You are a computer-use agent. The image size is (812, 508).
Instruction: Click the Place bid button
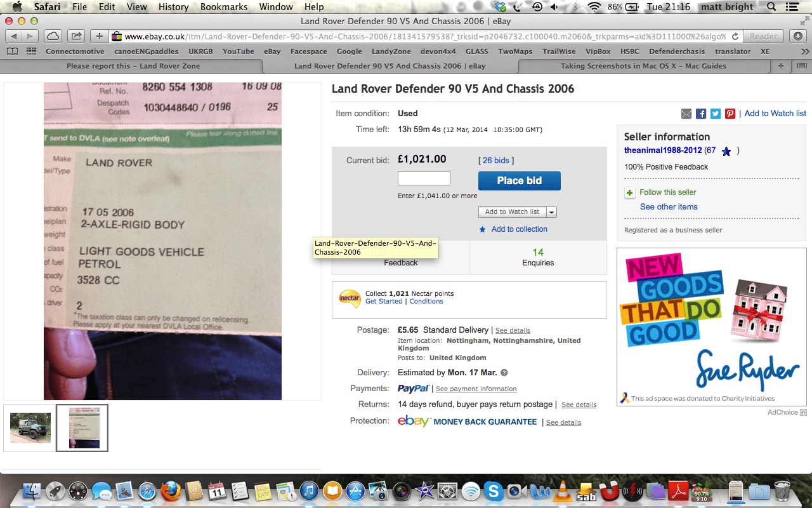pyautogui.click(x=520, y=181)
